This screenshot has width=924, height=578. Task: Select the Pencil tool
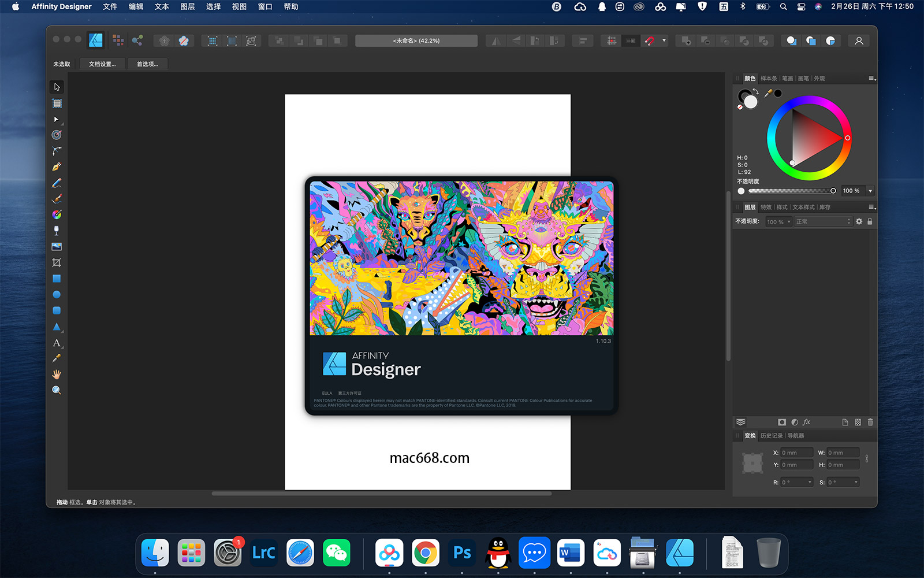click(x=57, y=183)
